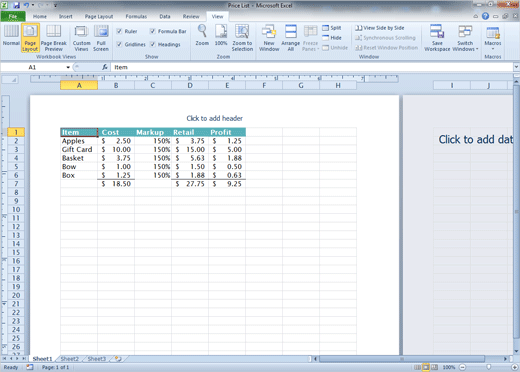Viewport: 520px width, 372px height.
Task: Toggle the Headings checkbox
Action: (x=152, y=44)
